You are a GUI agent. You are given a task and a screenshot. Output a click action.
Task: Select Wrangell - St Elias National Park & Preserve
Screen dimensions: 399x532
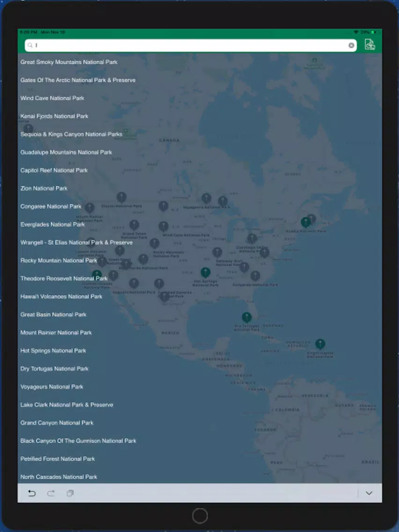(x=76, y=243)
